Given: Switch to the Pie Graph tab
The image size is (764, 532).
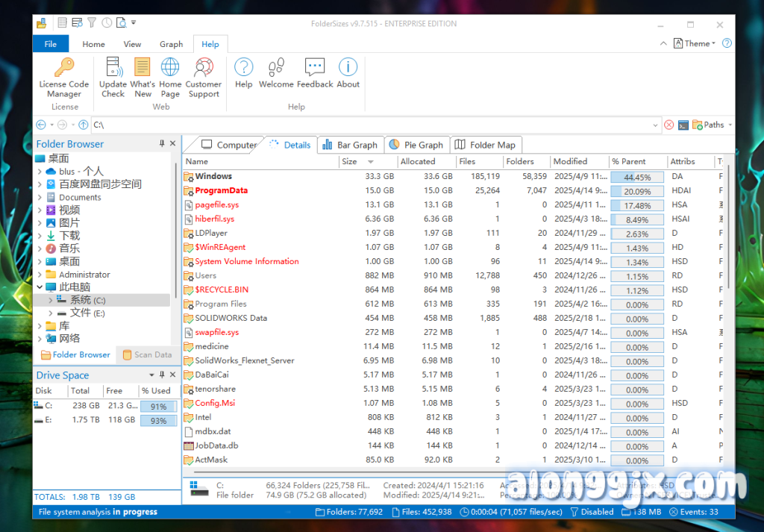Looking at the screenshot, I should pos(416,145).
